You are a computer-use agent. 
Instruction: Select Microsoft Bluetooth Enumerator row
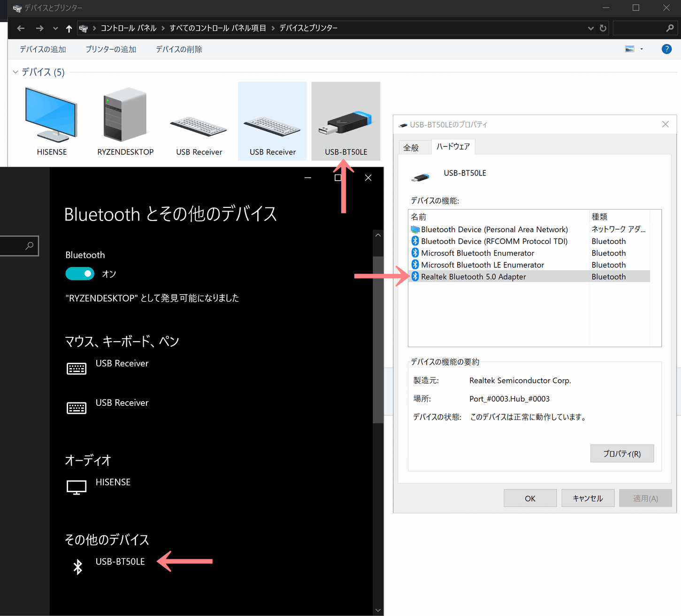coord(529,253)
